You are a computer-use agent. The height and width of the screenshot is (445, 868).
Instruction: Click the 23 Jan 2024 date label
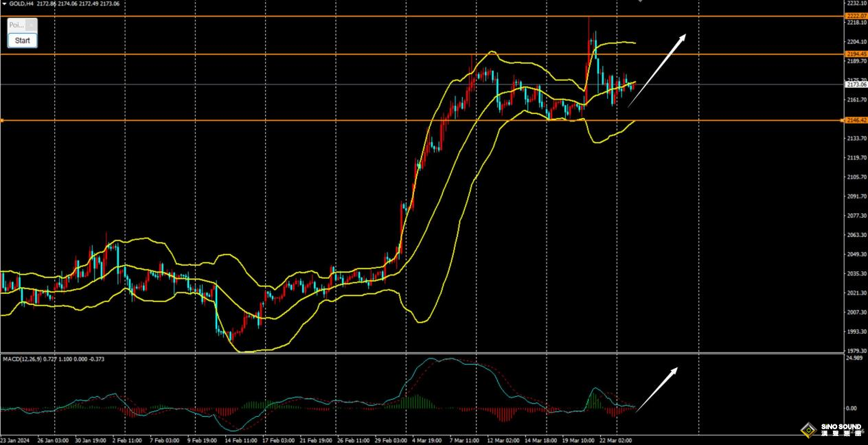(x=15, y=440)
